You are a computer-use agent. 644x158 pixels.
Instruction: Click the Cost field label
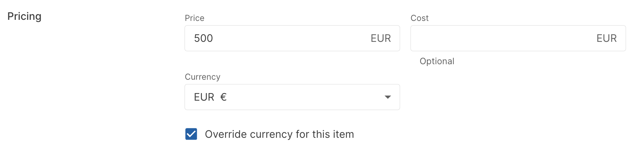click(x=419, y=18)
